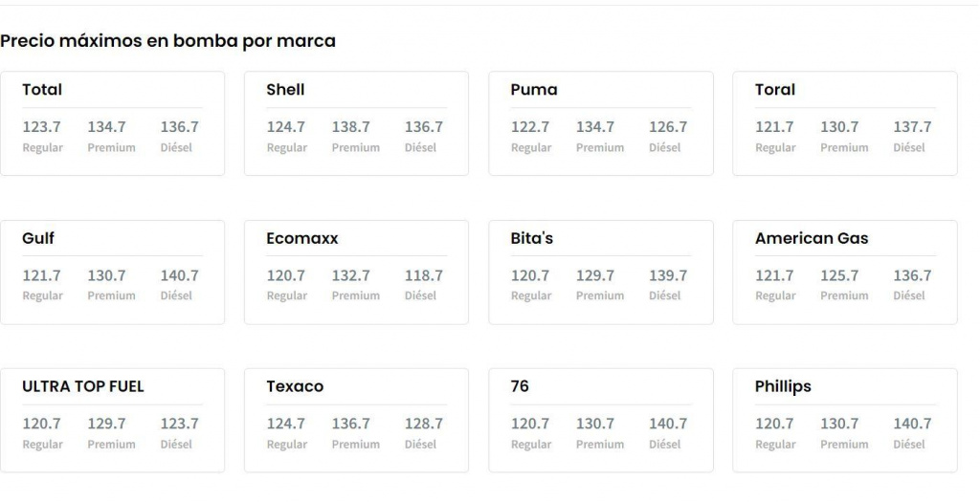The height and width of the screenshot is (502, 980).
Task: Open the Ecomaxx brand card
Action: (x=356, y=273)
